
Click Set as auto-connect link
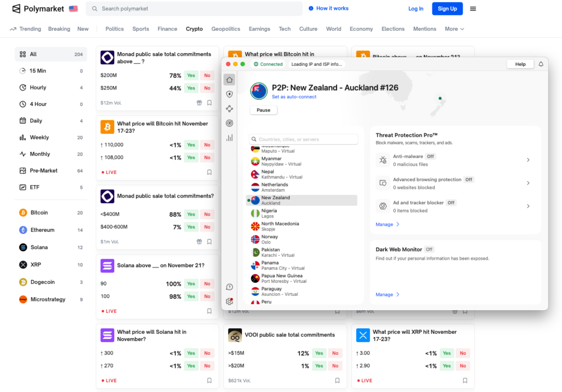tap(294, 97)
